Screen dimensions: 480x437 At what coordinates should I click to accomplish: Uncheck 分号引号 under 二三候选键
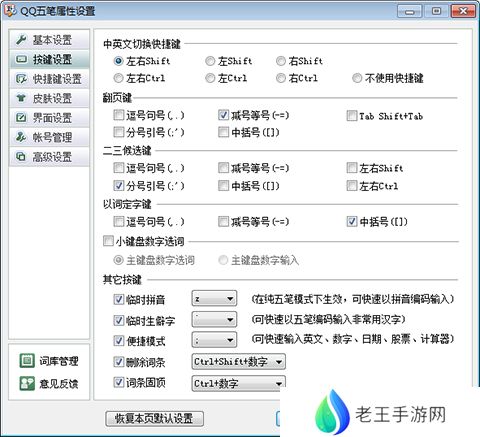(119, 186)
